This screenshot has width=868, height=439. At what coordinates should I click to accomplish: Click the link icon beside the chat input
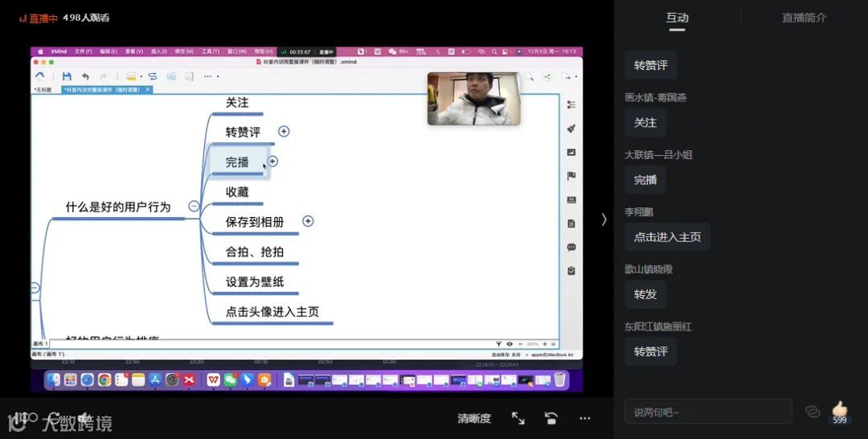(813, 412)
